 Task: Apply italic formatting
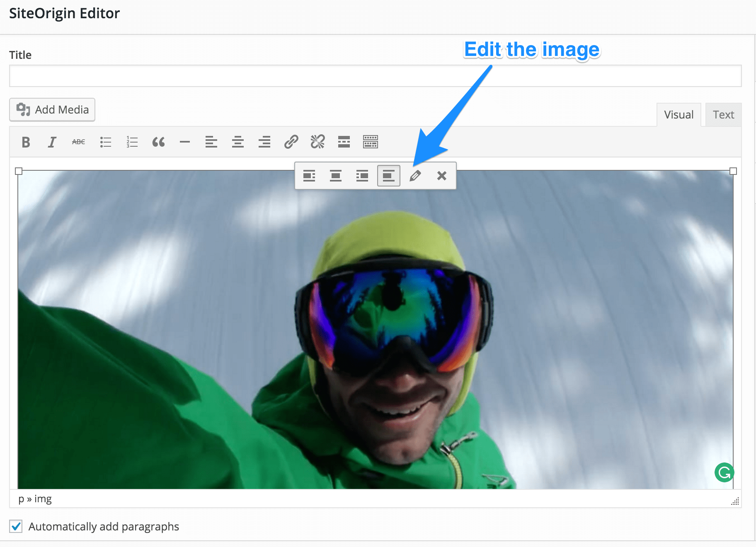tap(52, 142)
